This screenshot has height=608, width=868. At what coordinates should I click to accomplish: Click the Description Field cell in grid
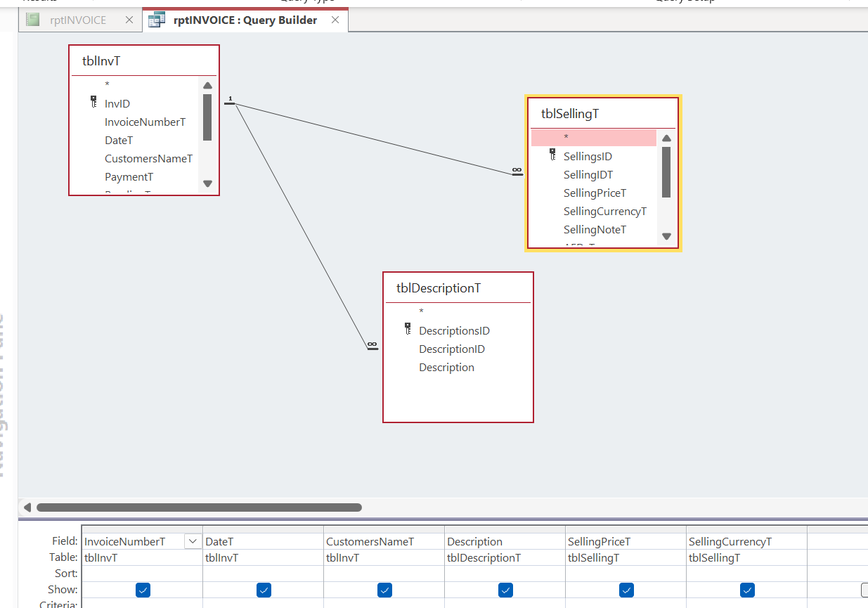(505, 541)
